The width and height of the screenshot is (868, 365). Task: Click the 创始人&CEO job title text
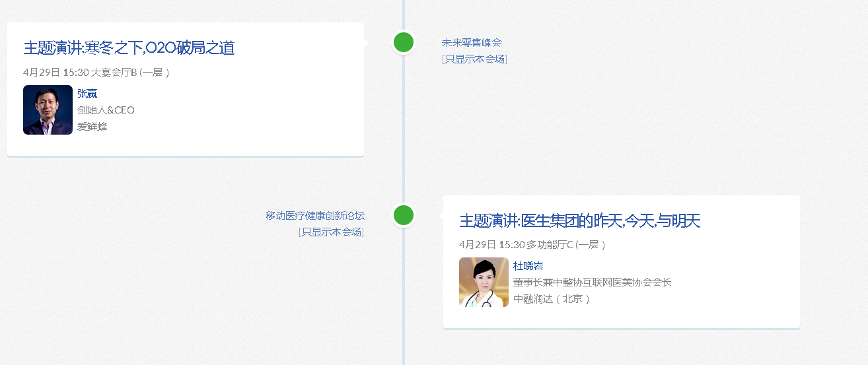[106, 110]
